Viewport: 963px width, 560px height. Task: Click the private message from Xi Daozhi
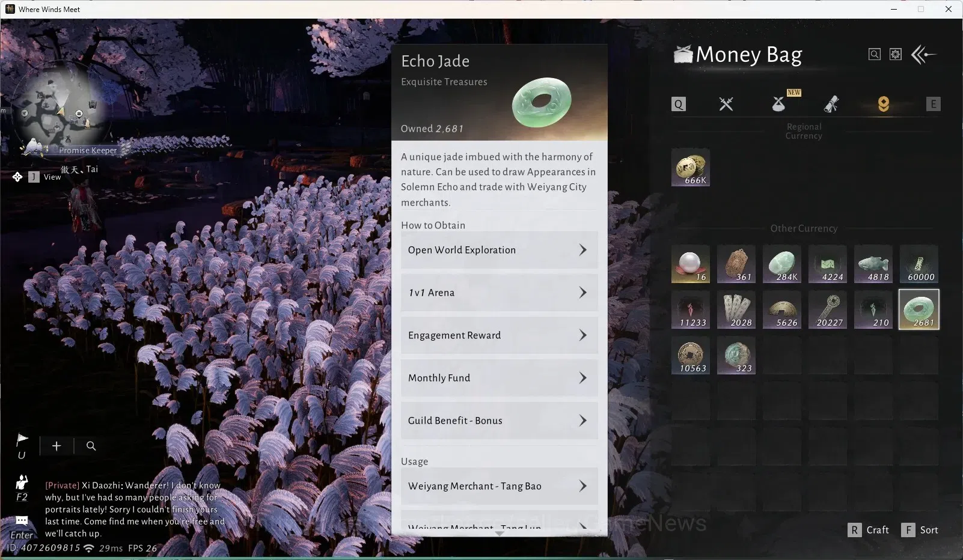click(135, 509)
